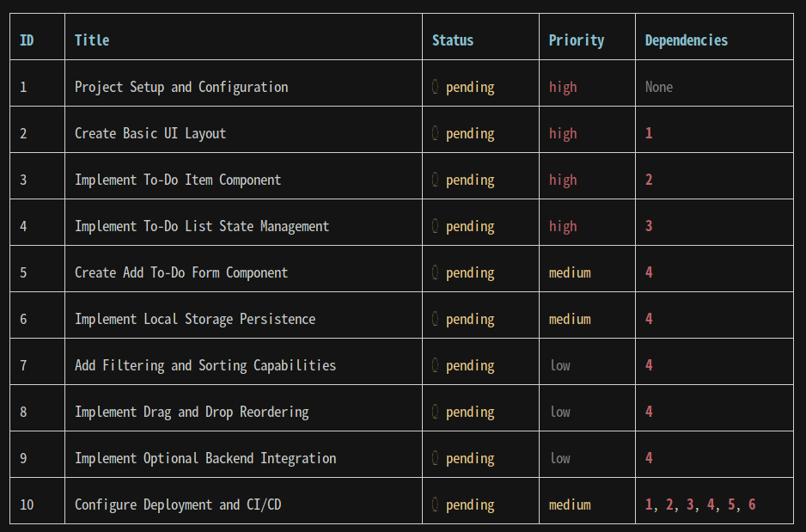Click pending icon for To-Do List State Management
This screenshot has height=532, width=806.
[436, 226]
